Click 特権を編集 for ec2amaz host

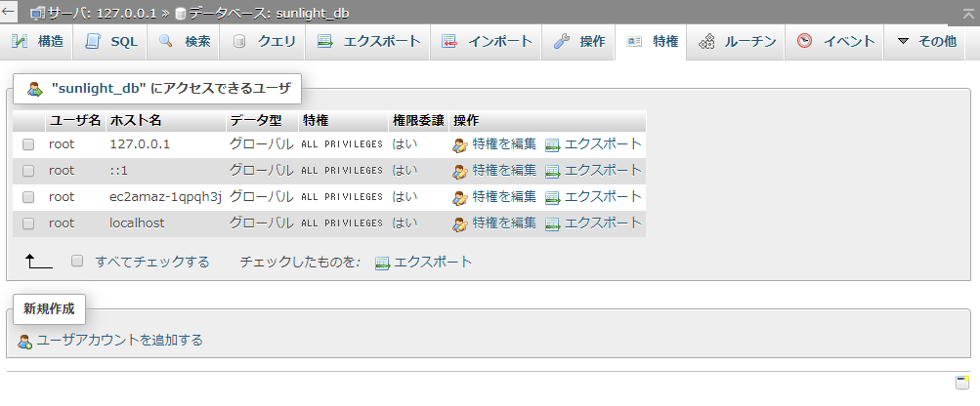[x=503, y=196]
